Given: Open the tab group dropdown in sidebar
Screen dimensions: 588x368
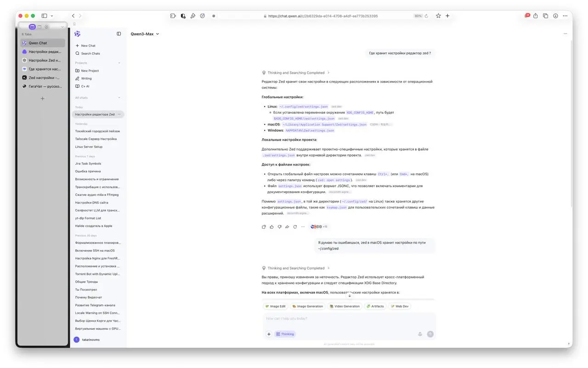Looking at the screenshot, I should point(62,27).
